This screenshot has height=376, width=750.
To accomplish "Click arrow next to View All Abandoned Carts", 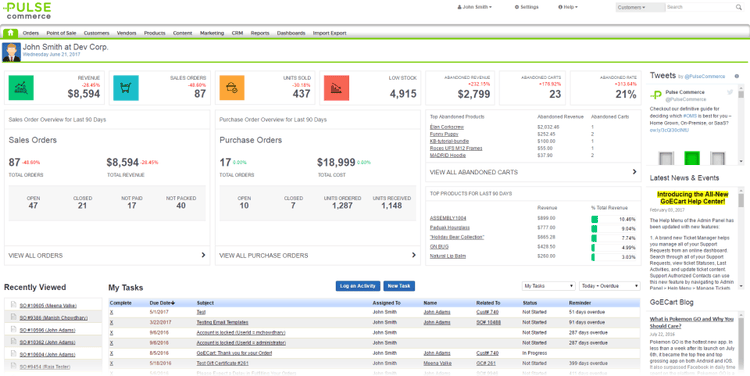I will tap(634, 171).
